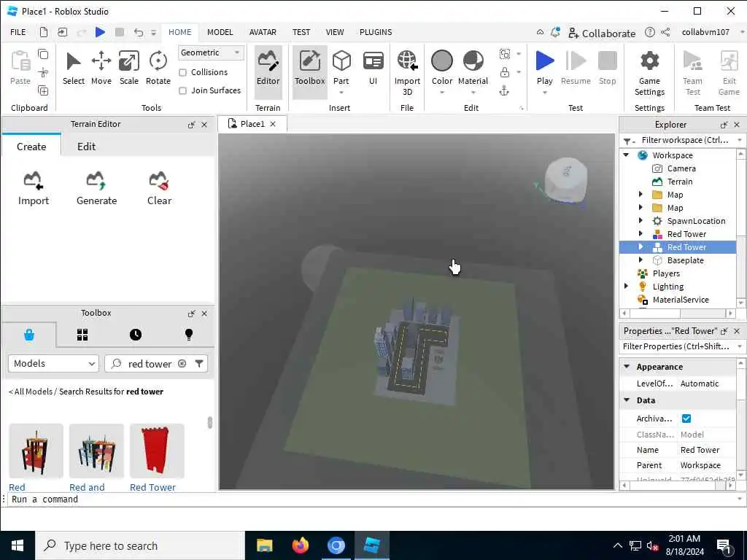Image resolution: width=747 pixels, height=560 pixels.
Task: Collapse the Data property section
Action: point(627,400)
